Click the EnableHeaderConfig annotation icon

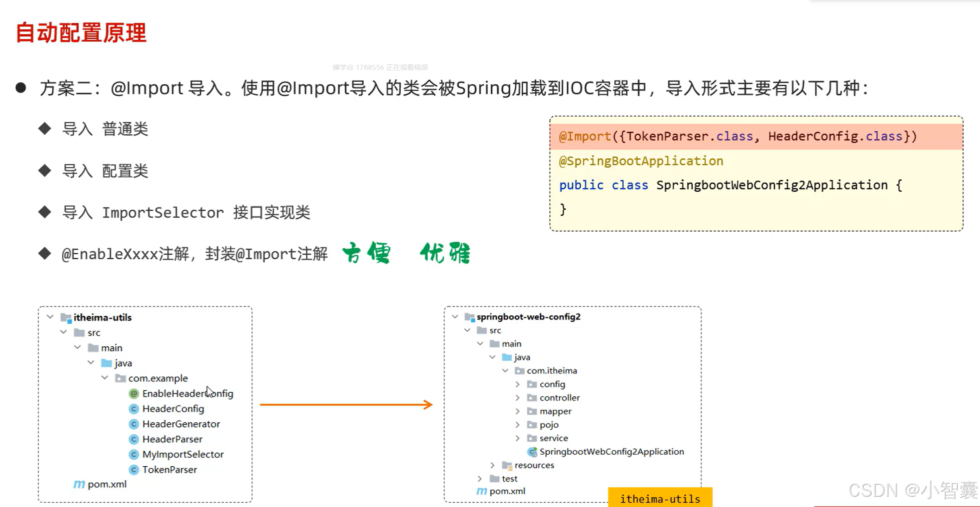[x=134, y=394]
